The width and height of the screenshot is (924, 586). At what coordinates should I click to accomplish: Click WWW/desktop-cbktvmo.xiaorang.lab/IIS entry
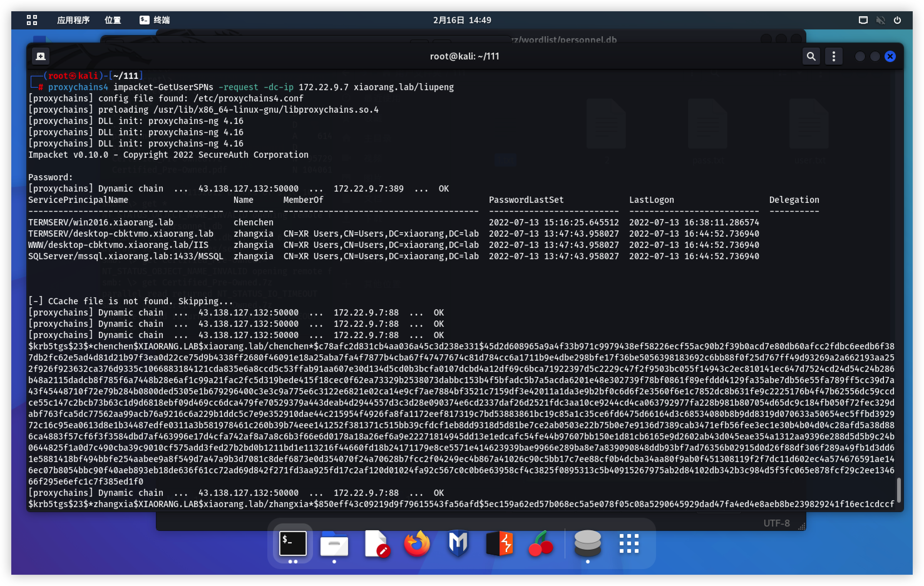point(118,245)
